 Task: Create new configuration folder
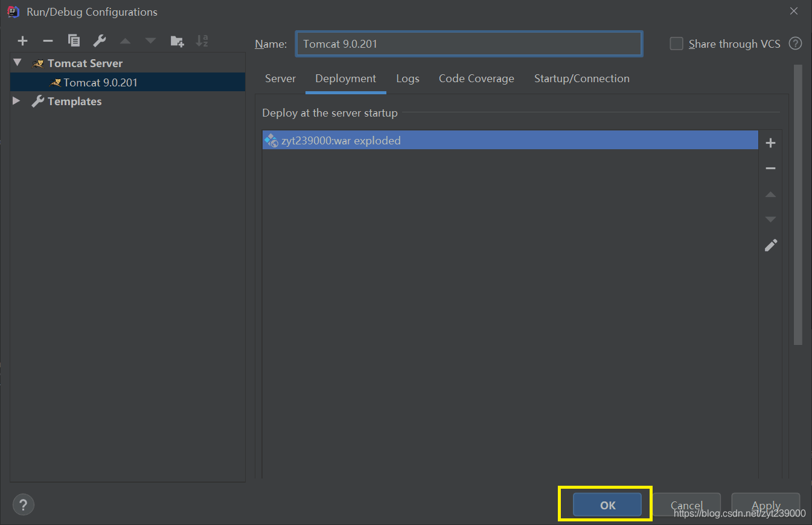click(176, 41)
